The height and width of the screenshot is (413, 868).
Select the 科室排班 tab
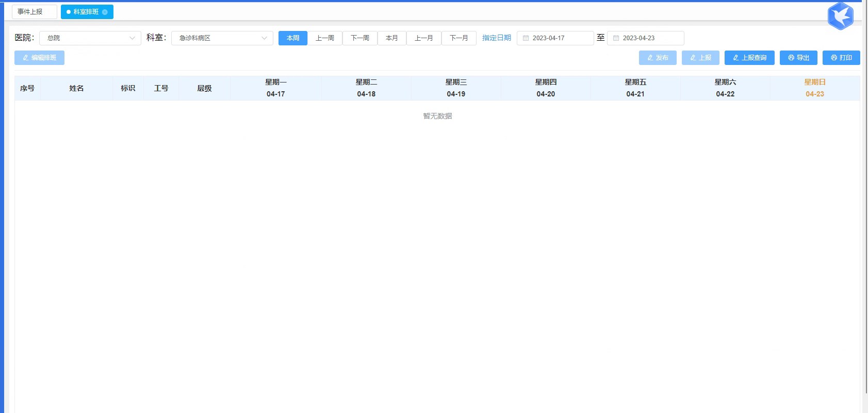click(x=87, y=12)
